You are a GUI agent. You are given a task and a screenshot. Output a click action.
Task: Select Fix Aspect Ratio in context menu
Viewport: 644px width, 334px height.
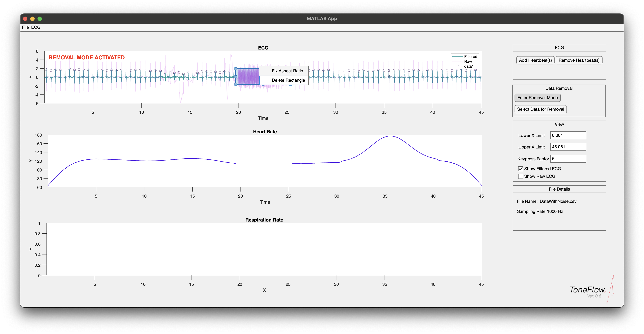click(287, 71)
